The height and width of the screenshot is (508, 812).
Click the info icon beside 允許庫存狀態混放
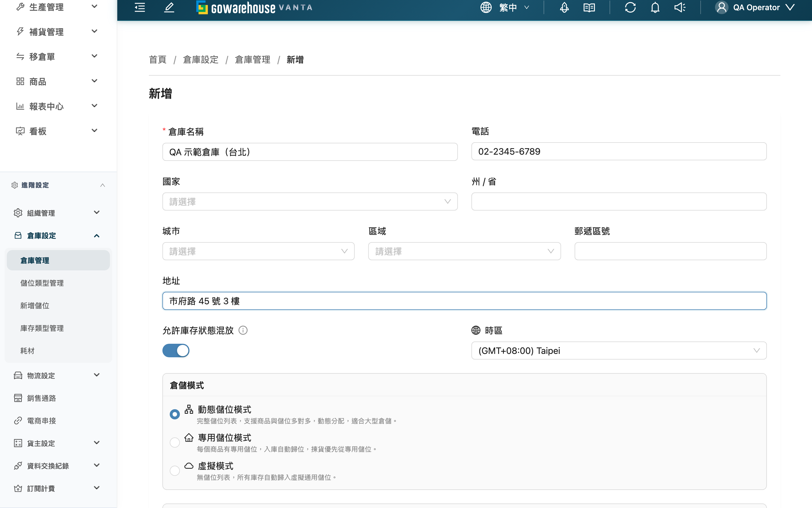[x=243, y=330]
